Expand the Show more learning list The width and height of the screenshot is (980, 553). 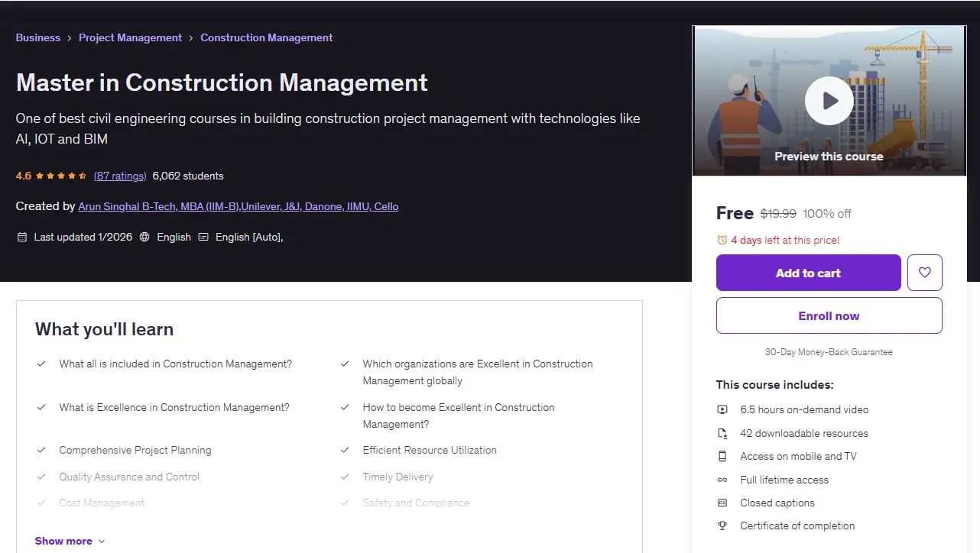(70, 541)
